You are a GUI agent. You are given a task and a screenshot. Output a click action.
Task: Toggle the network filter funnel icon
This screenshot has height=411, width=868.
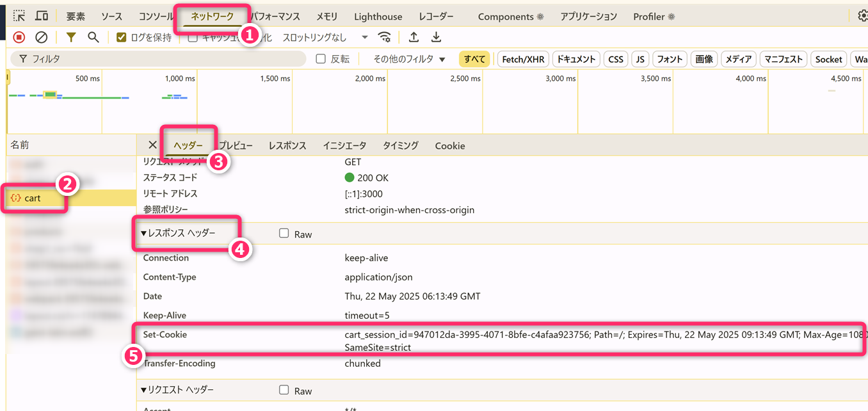[x=71, y=38]
